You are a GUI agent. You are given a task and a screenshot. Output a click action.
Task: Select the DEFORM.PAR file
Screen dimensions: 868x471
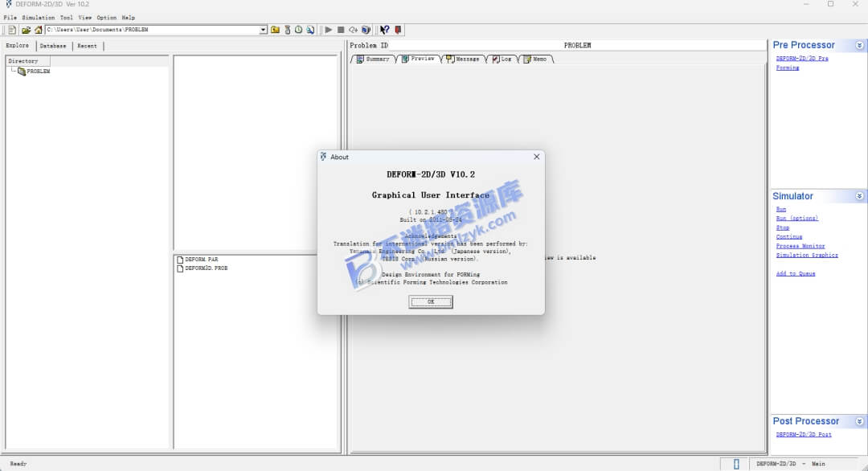pos(198,260)
